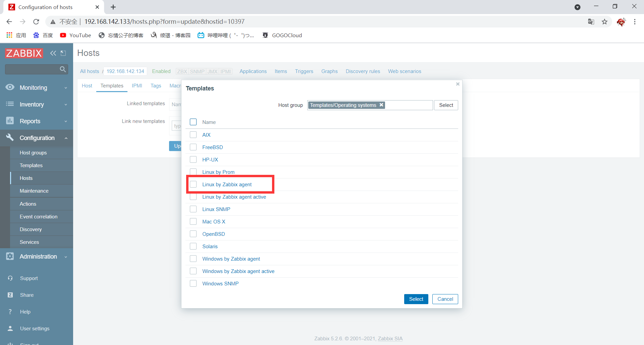This screenshot has width=644, height=345.
Task: Collapse the sidebar with double-chevron icon
Action: pyautogui.click(x=53, y=53)
